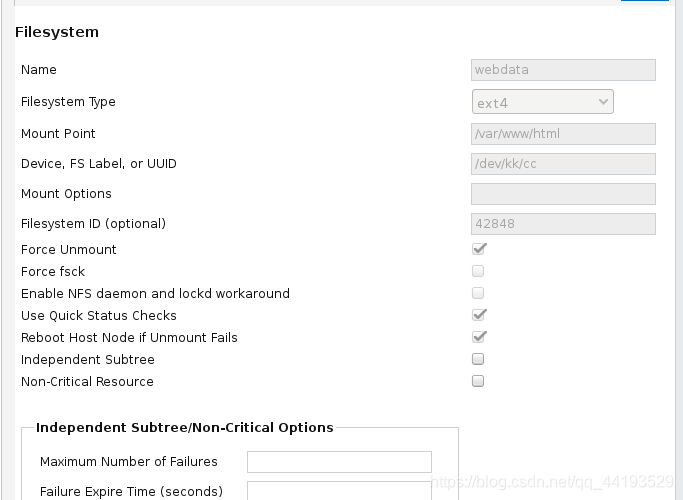
Task: Click the Filesystem section heading
Action: point(57,32)
